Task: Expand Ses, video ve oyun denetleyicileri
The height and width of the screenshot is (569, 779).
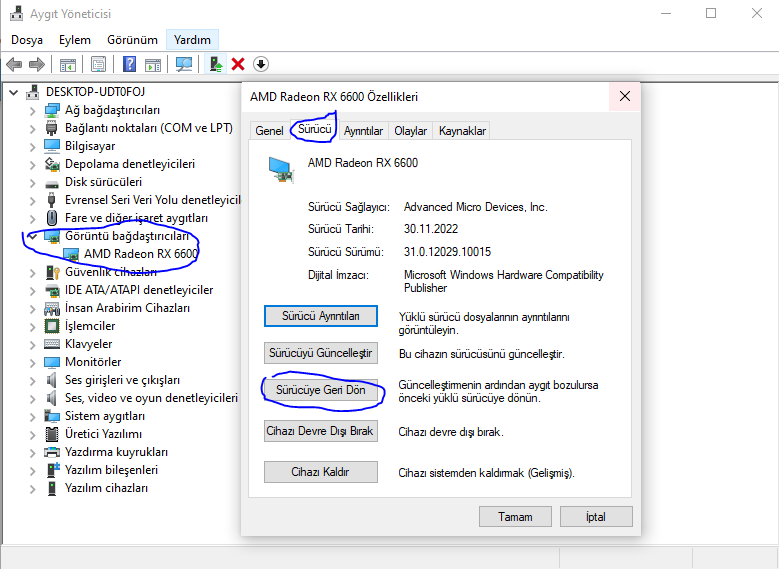Action: (32, 399)
